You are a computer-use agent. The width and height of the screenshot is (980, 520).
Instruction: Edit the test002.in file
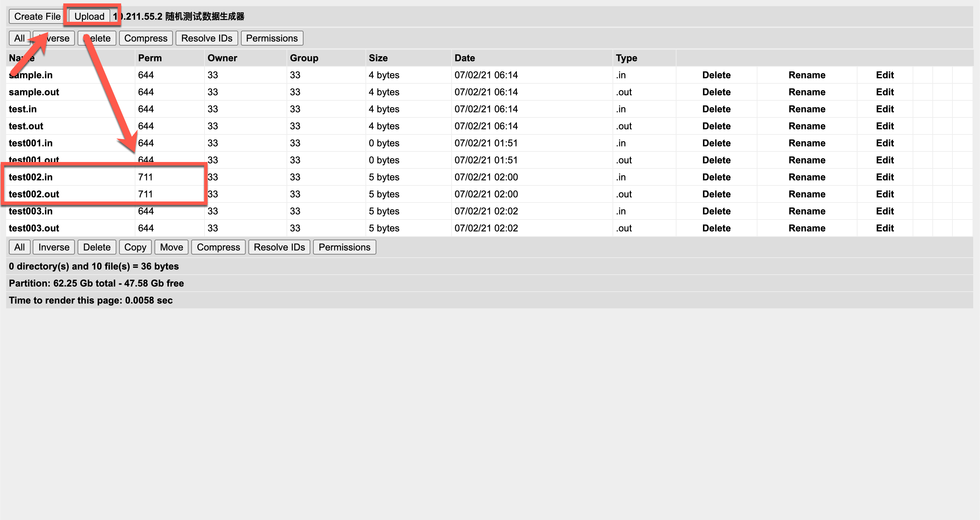pyautogui.click(x=884, y=177)
